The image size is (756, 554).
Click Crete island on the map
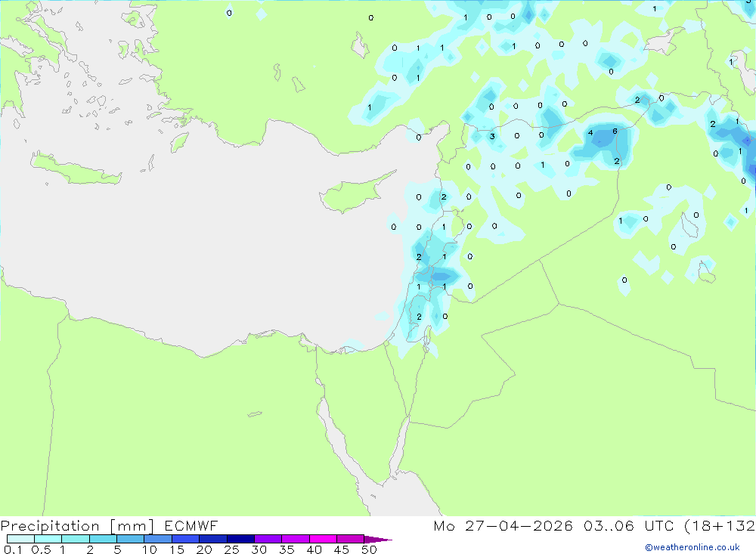coord(75,169)
